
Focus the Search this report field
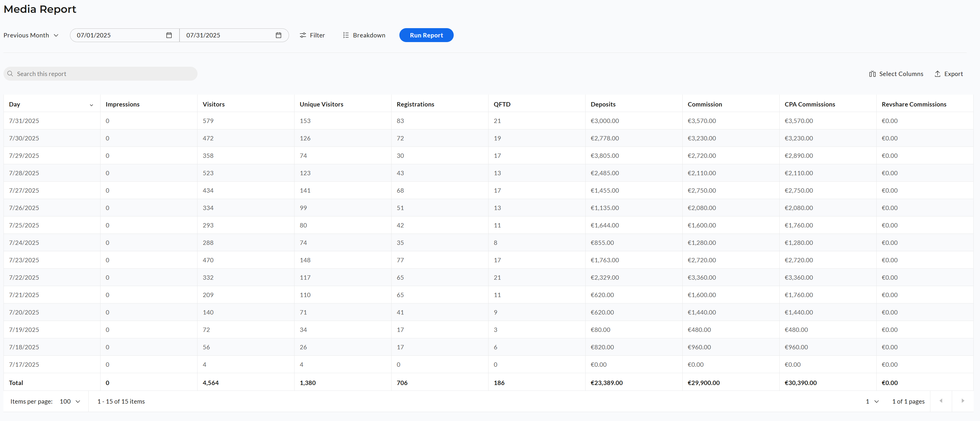click(x=100, y=74)
